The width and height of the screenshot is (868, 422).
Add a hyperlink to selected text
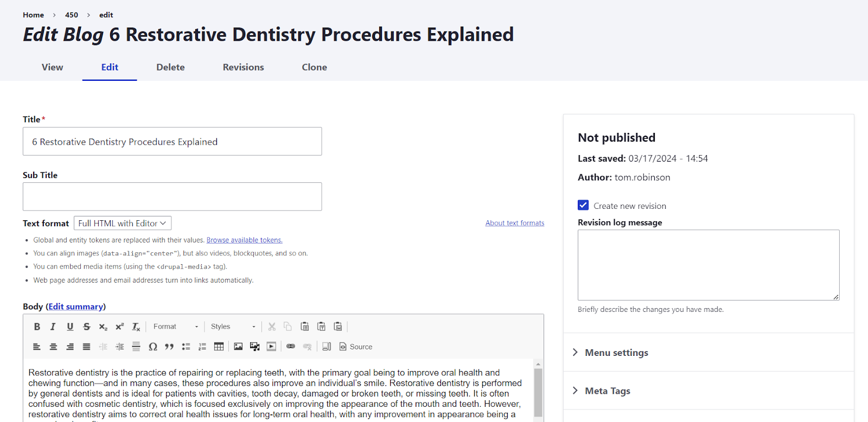[x=291, y=347]
